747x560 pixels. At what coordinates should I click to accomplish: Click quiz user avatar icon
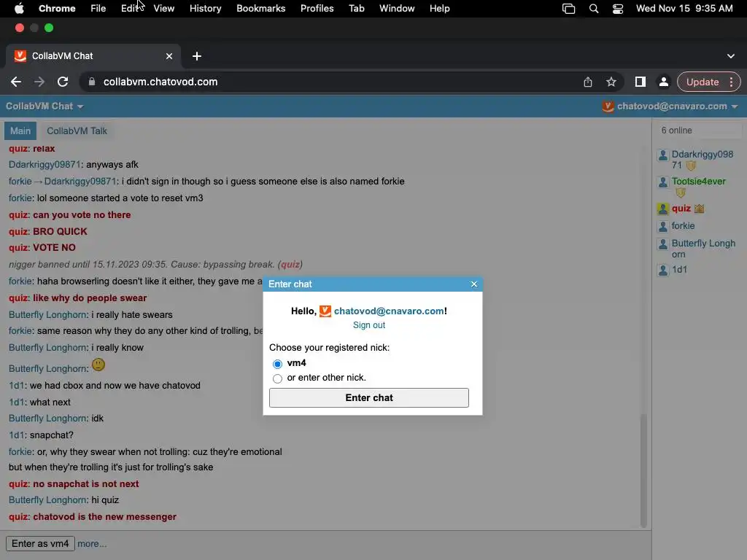click(x=662, y=209)
